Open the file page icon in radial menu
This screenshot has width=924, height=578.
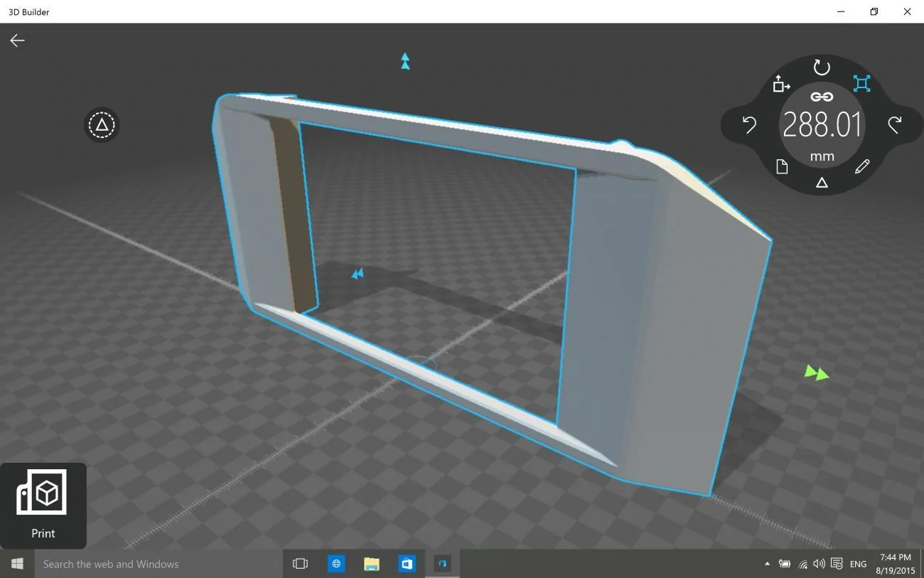tap(782, 167)
